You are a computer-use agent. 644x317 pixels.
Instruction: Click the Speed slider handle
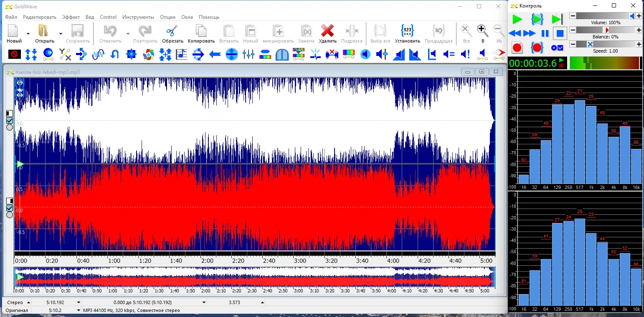tap(590, 44)
